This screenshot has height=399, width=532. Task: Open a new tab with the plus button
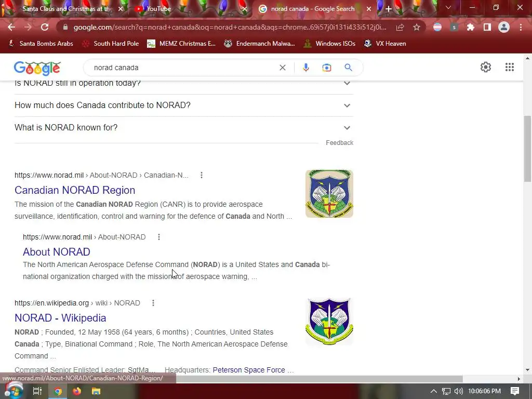point(389,9)
